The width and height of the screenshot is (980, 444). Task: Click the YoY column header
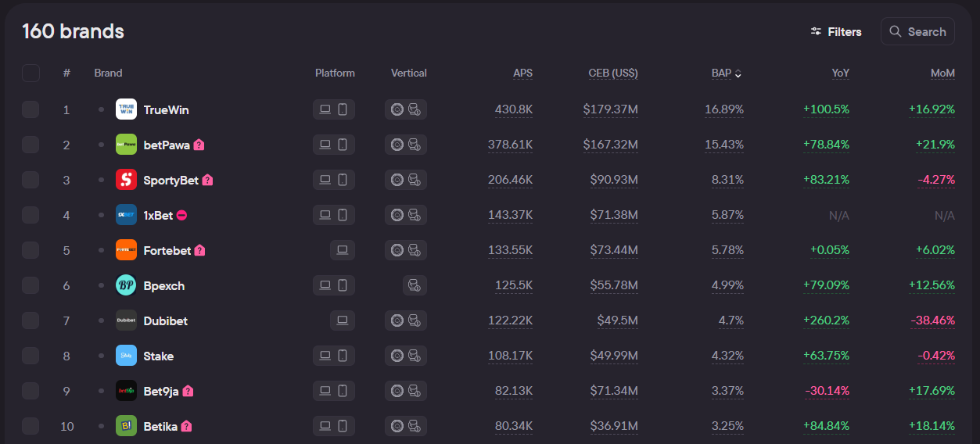click(840, 73)
